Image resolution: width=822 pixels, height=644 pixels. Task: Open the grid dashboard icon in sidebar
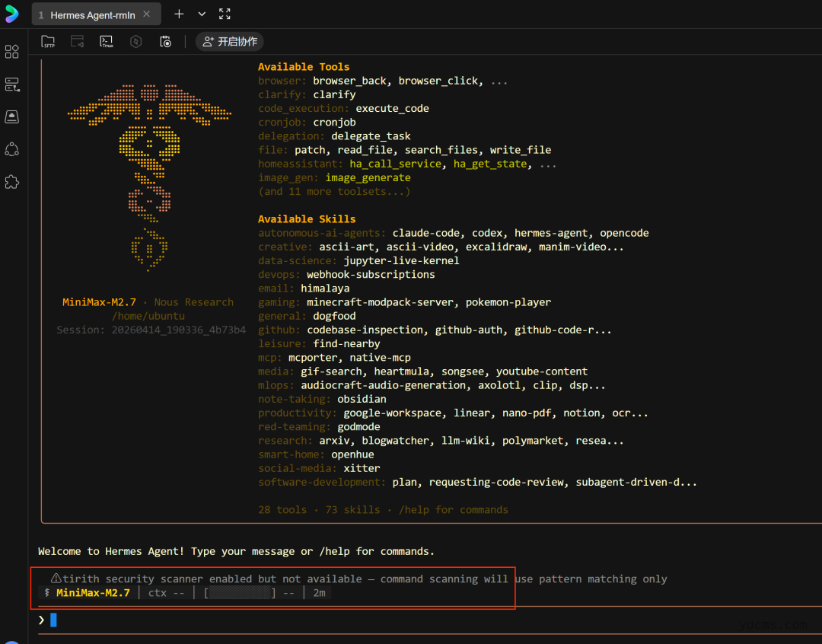point(12,52)
